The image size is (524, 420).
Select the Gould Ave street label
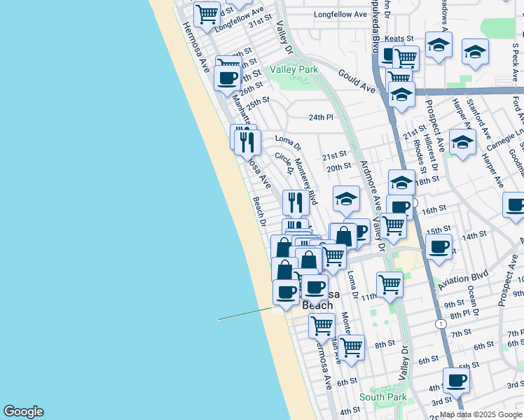[357, 81]
